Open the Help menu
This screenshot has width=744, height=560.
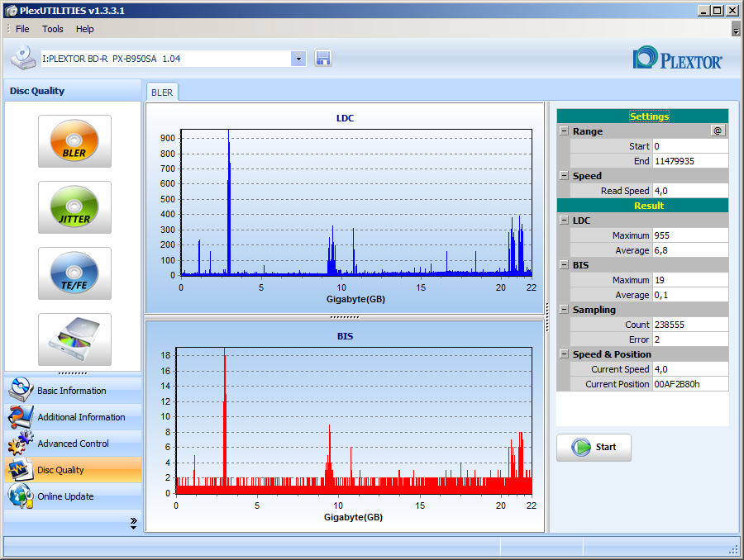pyautogui.click(x=85, y=29)
